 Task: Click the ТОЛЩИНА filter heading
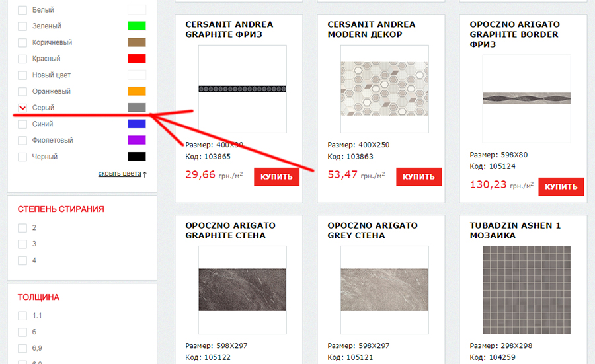[x=38, y=297]
